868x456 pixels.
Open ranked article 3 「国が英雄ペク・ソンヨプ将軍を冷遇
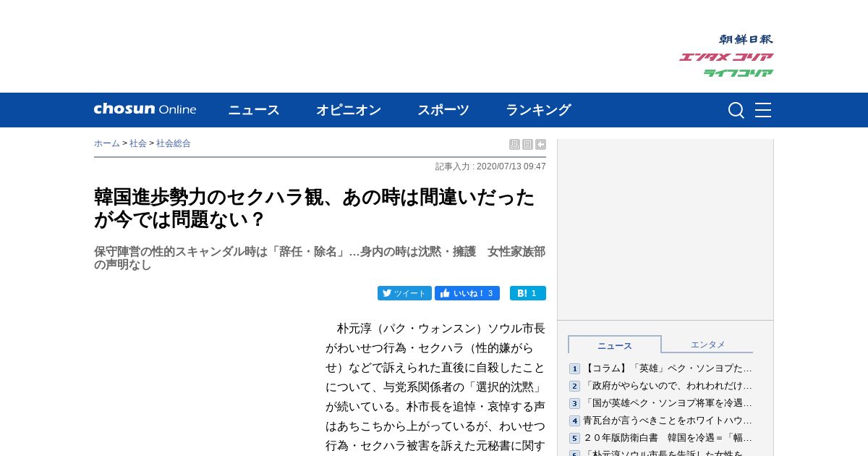pyautogui.click(x=668, y=403)
